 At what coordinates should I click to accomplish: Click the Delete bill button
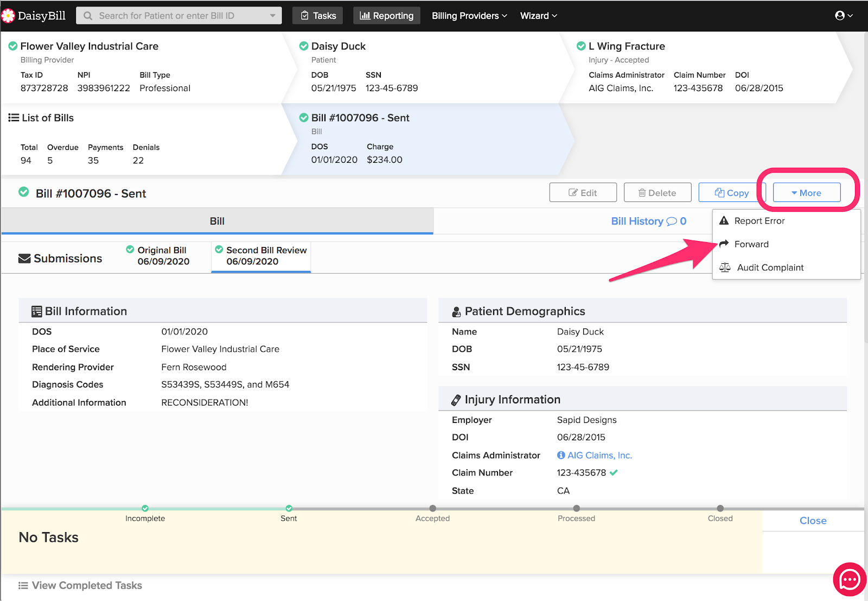(x=658, y=193)
